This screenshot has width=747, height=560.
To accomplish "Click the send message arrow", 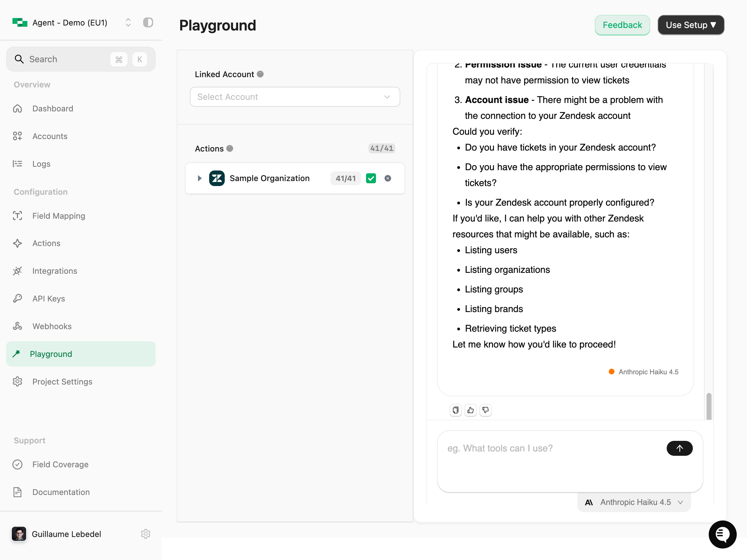I will (679, 448).
